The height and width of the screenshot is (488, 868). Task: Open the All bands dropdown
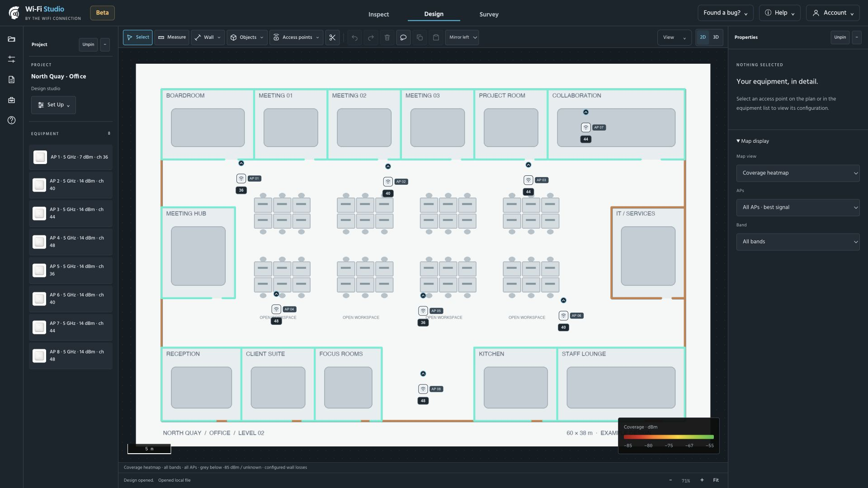pos(797,242)
